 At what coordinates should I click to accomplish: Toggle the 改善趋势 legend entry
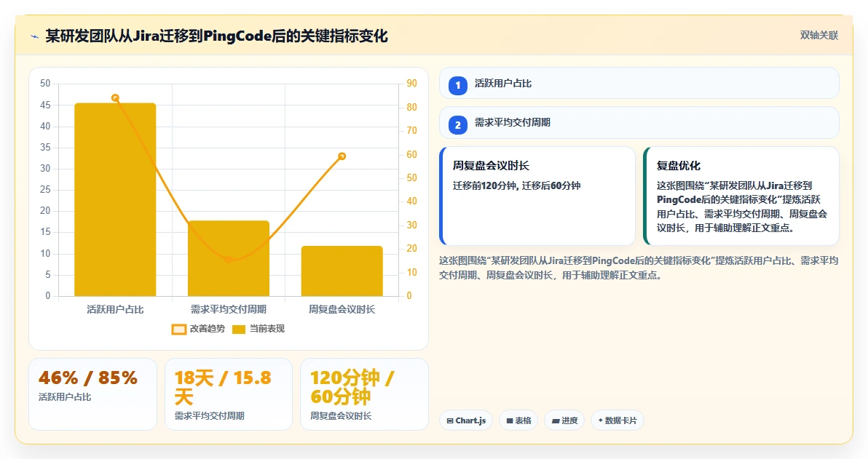click(198, 329)
